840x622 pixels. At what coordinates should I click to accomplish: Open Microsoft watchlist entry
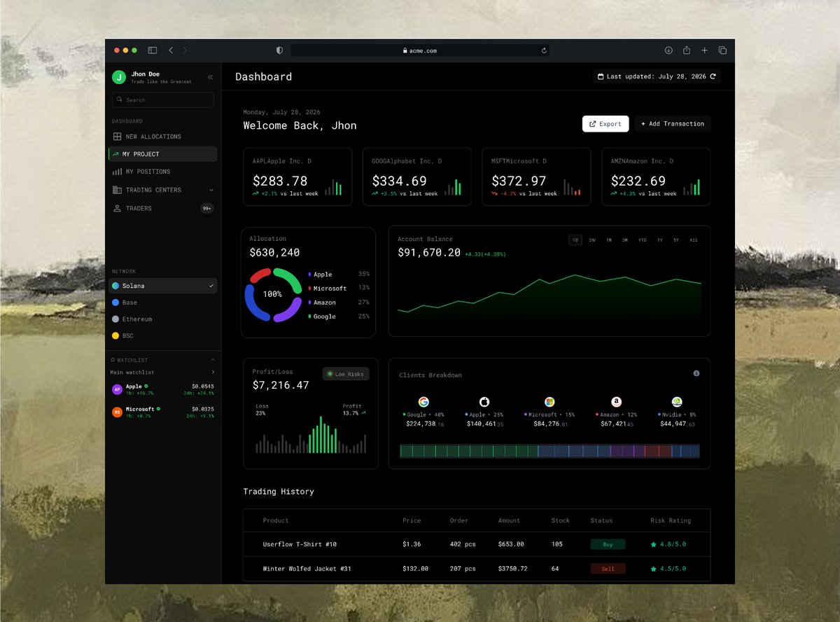163,412
